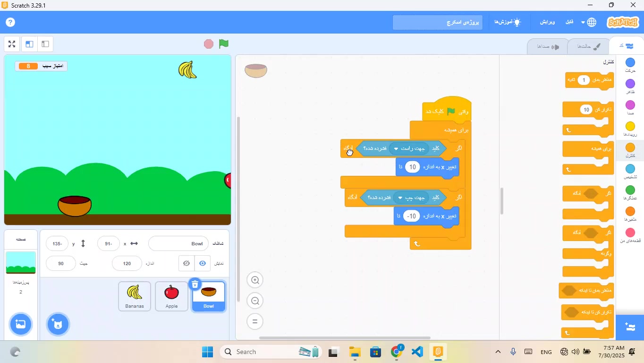Click the project title field پروژه‌ی اسکرچ
Screen dimensions: 644x363
[438, 22]
